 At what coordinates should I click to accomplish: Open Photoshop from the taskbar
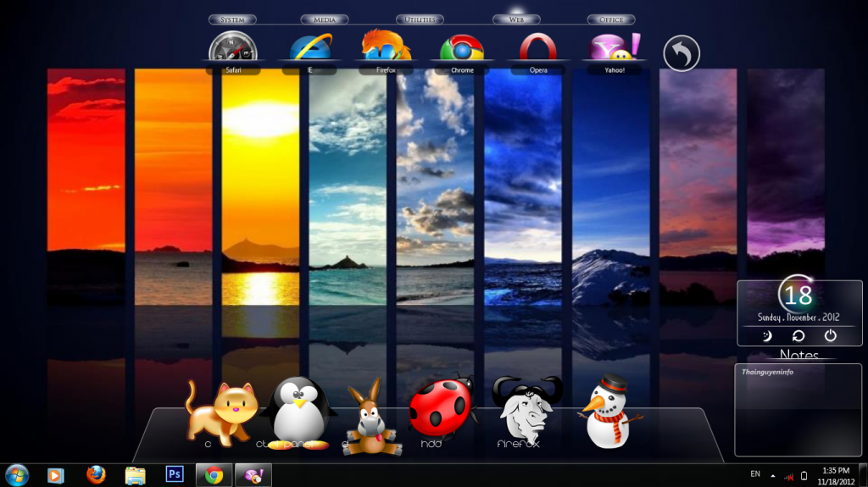tap(175, 475)
